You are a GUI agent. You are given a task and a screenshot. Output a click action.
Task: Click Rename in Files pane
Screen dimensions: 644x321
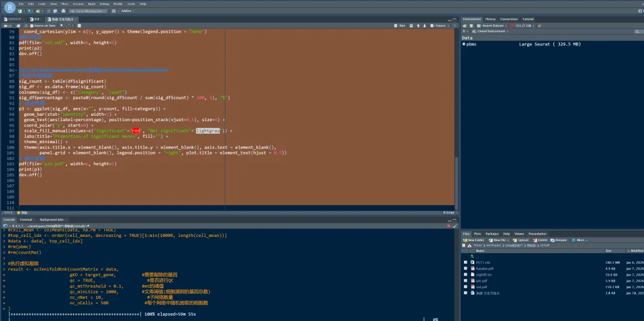(x=559, y=240)
